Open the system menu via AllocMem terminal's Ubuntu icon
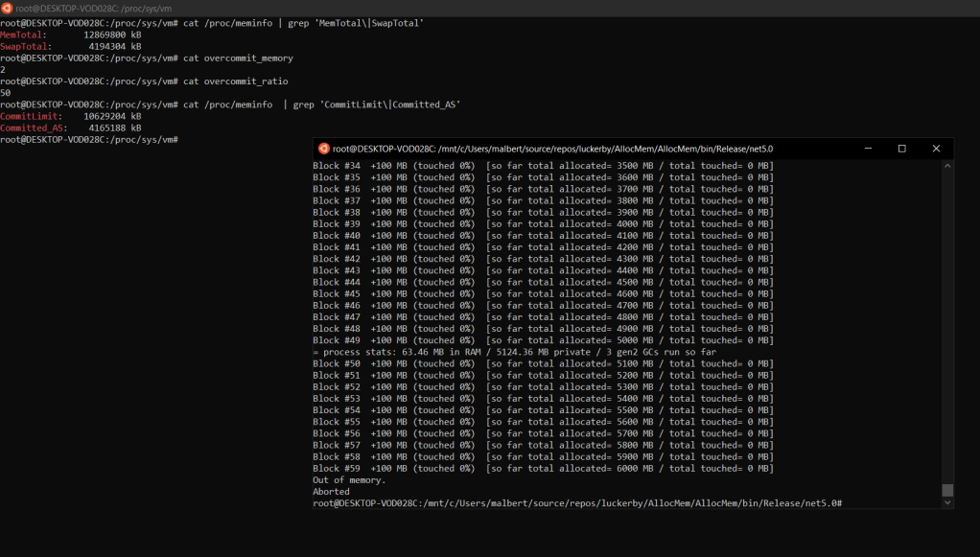The width and height of the screenshot is (980, 557). 324,149
